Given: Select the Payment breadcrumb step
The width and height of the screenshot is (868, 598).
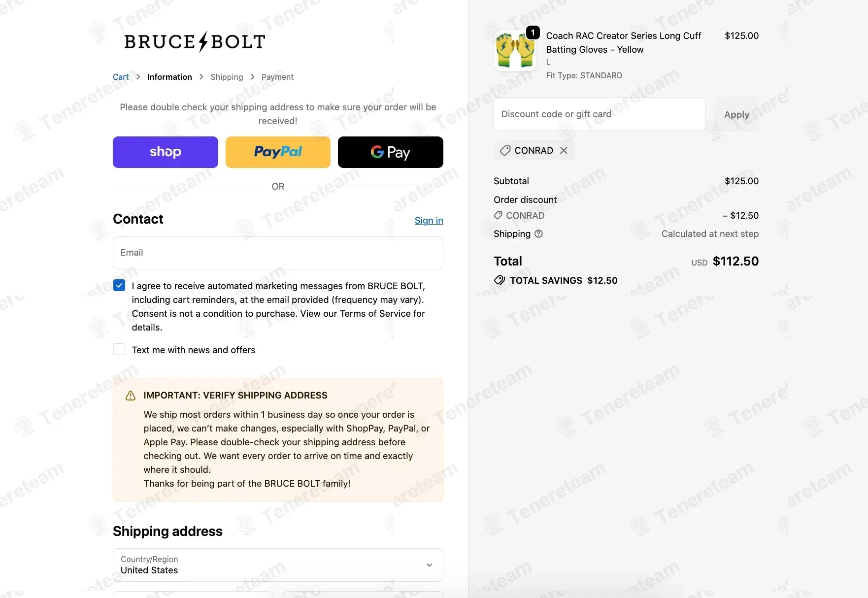Looking at the screenshot, I should point(277,77).
